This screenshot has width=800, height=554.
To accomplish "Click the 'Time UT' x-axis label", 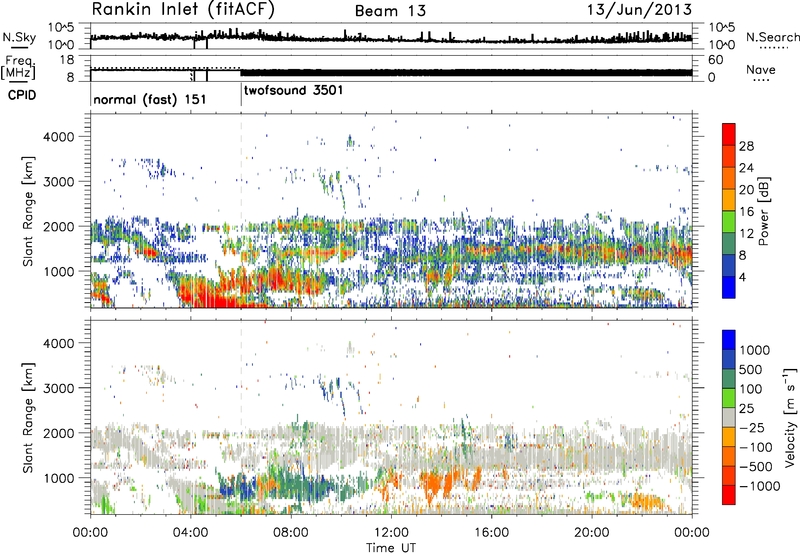I will (391, 548).
